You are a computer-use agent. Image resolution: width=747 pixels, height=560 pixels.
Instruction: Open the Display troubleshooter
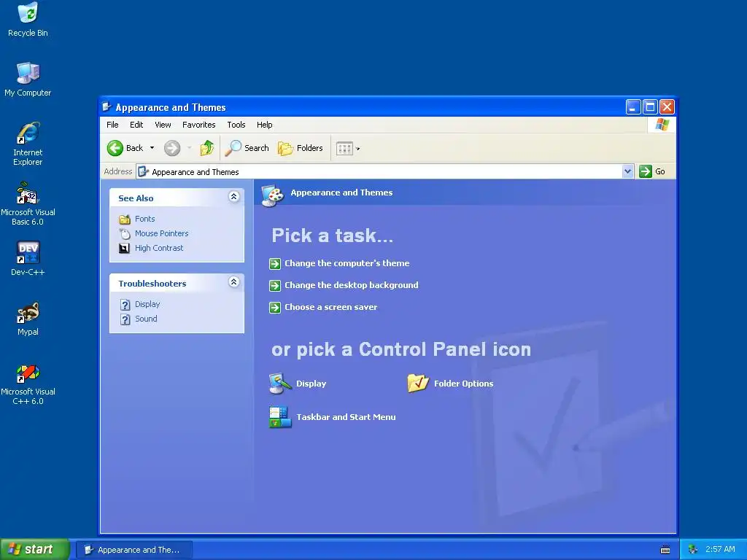[147, 304]
